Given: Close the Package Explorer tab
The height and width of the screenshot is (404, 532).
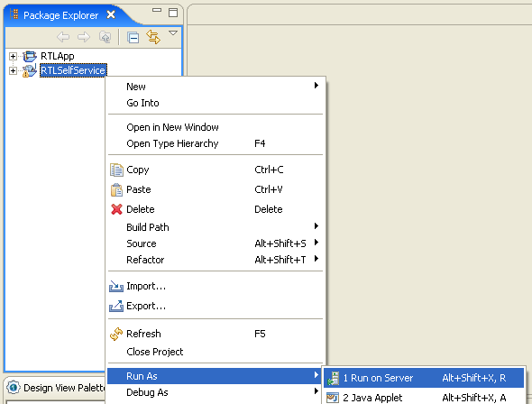Looking at the screenshot, I should click(111, 14).
